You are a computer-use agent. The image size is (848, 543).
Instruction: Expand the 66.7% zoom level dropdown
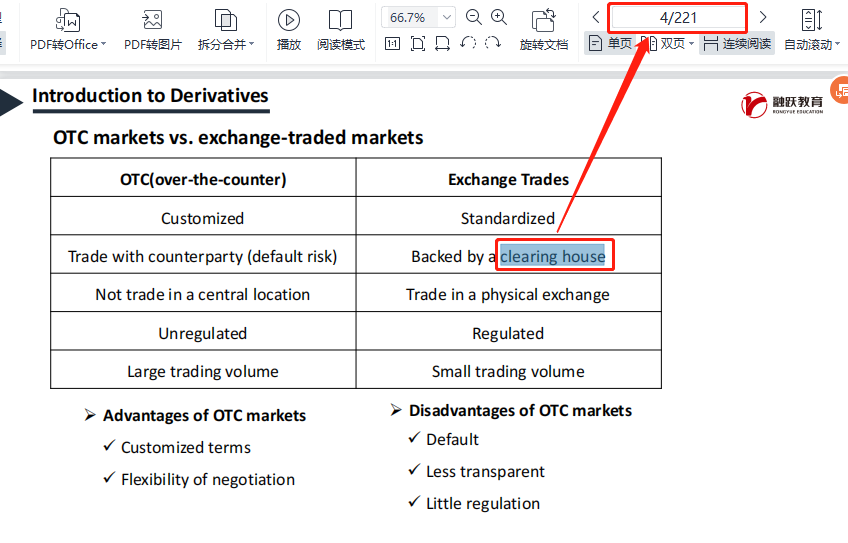coord(446,17)
